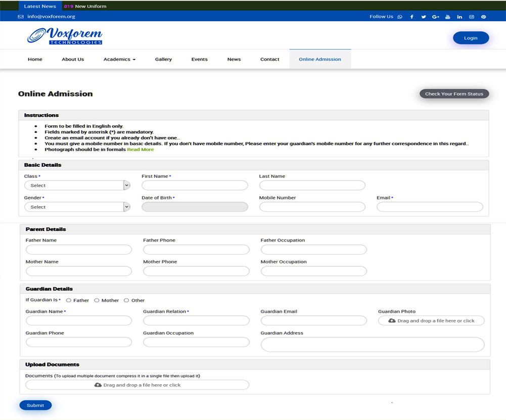Select Father as the guardian
The image size is (506, 420).
(x=69, y=300)
